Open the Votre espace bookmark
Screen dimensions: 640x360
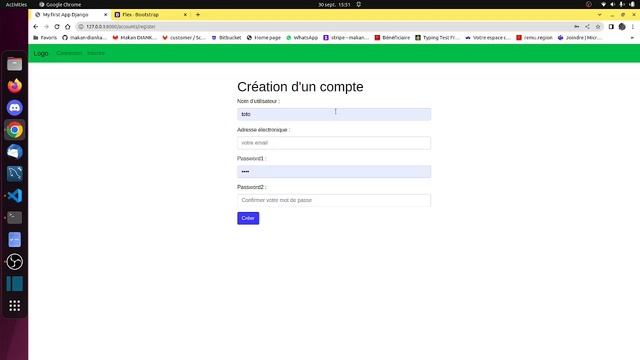click(x=487, y=38)
